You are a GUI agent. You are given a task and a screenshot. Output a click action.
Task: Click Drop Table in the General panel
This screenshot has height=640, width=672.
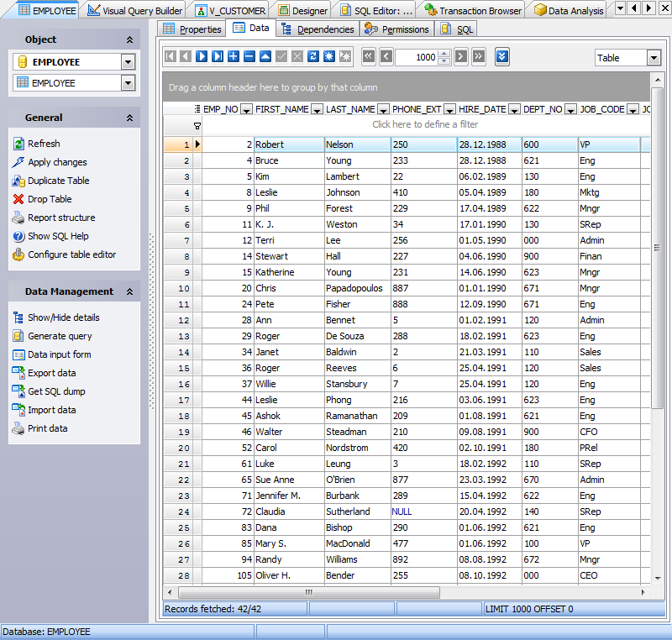pyautogui.click(x=18, y=199)
